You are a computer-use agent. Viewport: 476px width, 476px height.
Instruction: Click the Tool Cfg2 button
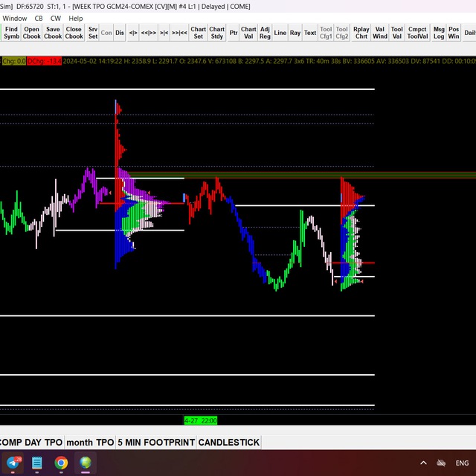coord(342,33)
